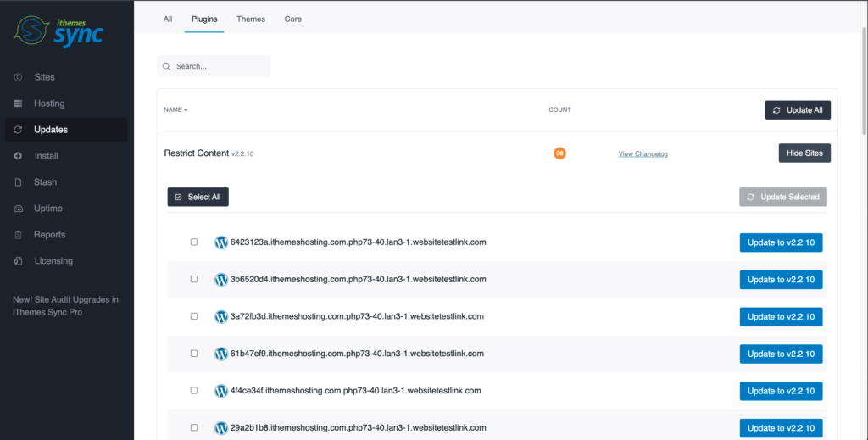868x440 pixels.
Task: Click the Hosting sidebar icon
Action: tap(19, 103)
